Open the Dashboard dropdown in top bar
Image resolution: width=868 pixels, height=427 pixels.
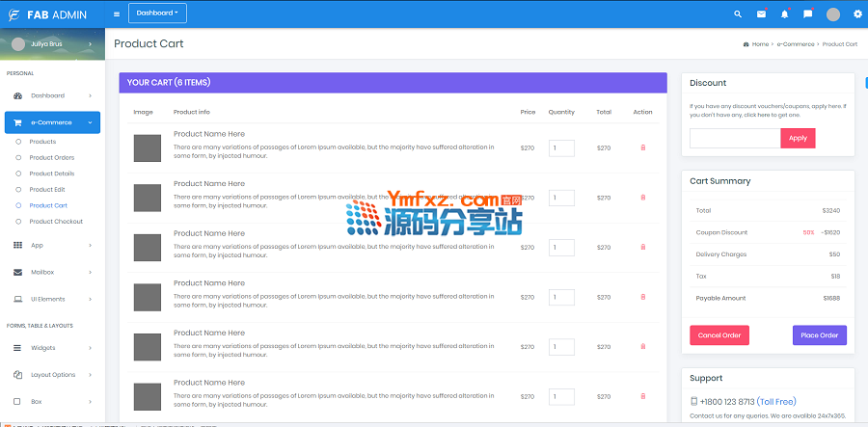pos(157,13)
